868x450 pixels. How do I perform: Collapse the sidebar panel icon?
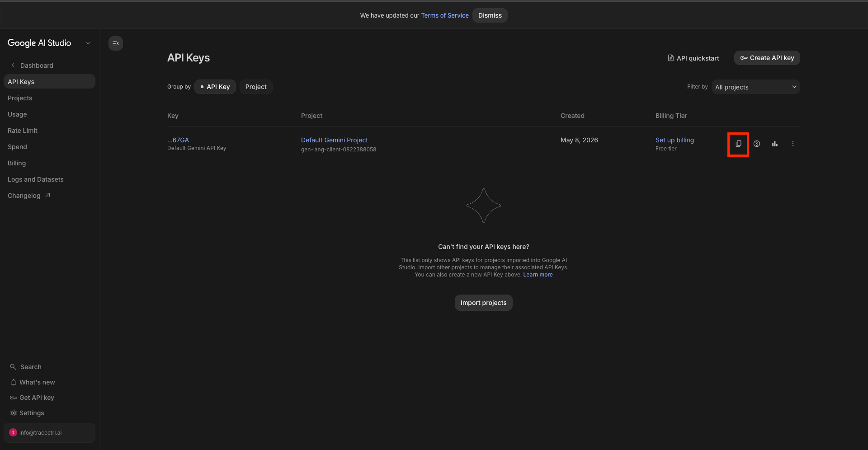[116, 43]
